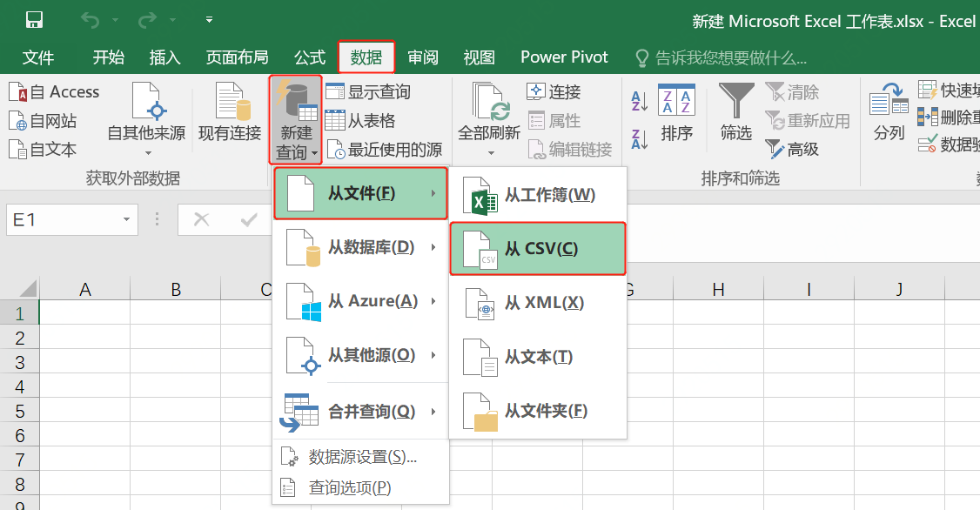Click 快速填充 flash fill button
Viewport: 980px width, 510px height.
(x=949, y=91)
